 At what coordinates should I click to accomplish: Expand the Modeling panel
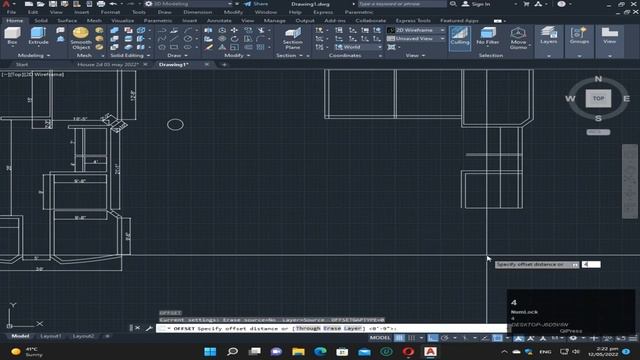33,56
